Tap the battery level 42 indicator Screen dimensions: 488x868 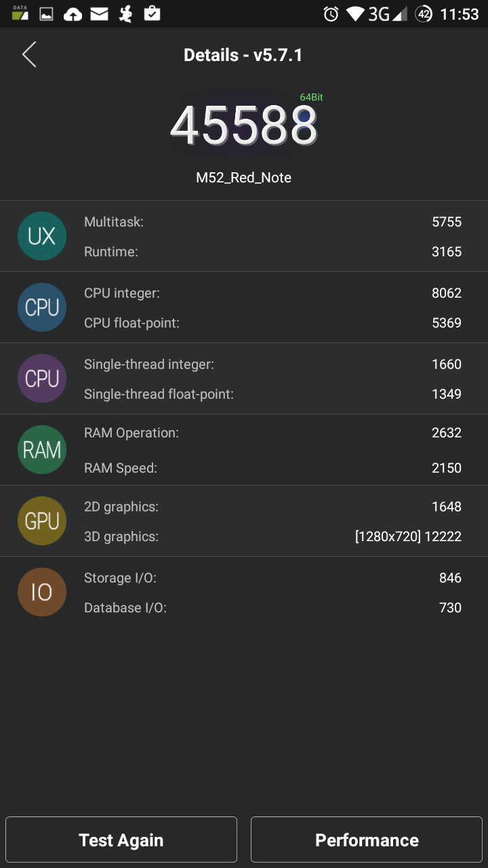click(424, 14)
